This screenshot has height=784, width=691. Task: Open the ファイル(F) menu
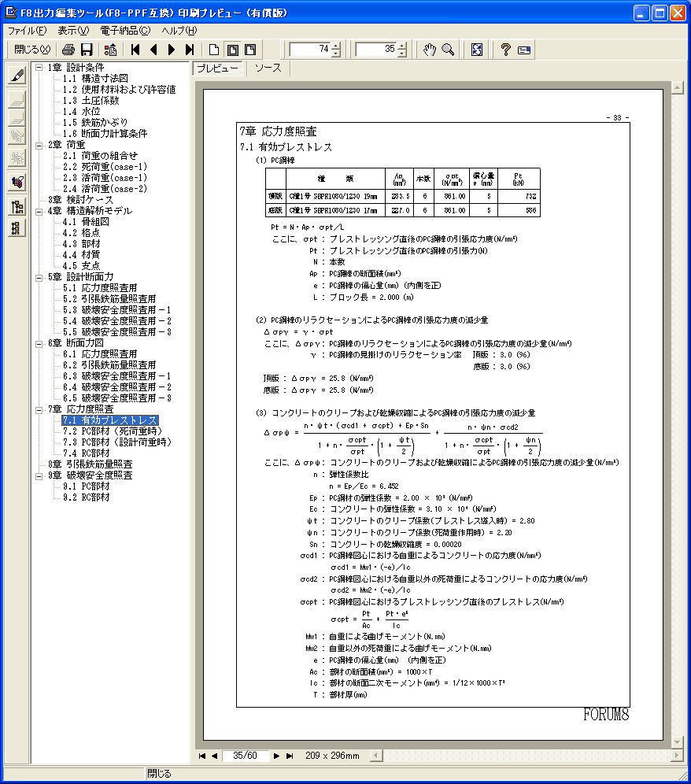(x=27, y=31)
